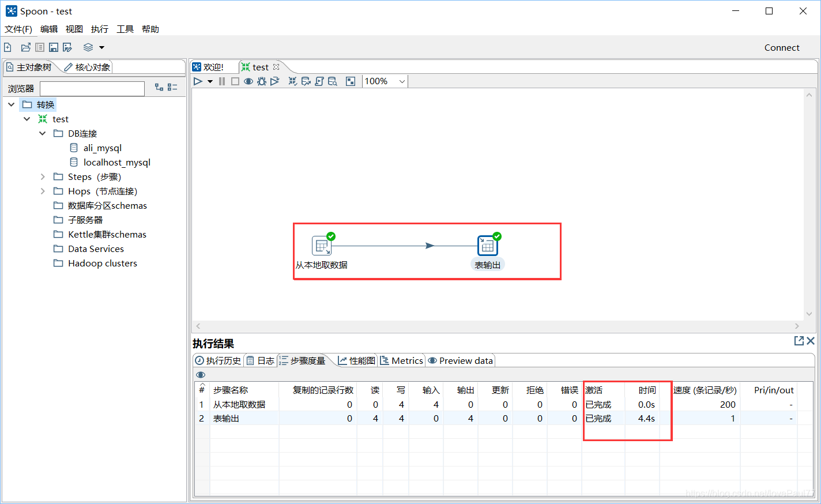821x504 pixels.
Task: Select the 表输出 step icon on canvas
Action: (487, 246)
